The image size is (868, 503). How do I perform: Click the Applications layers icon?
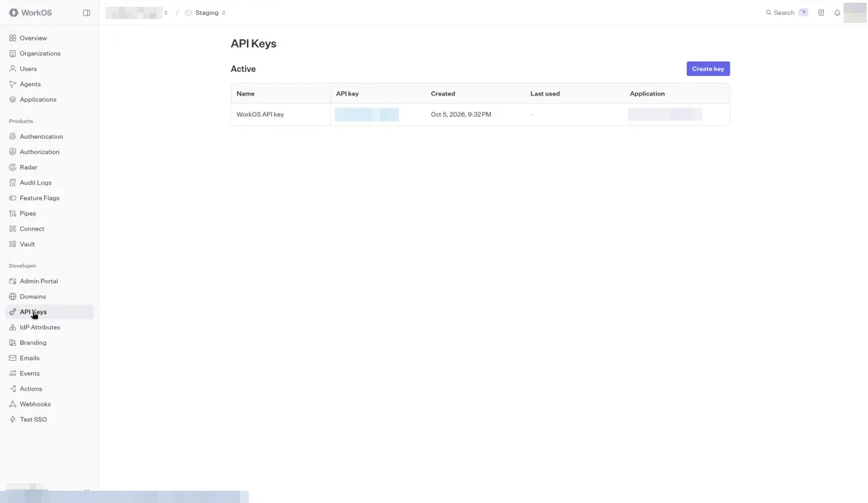[13, 100]
